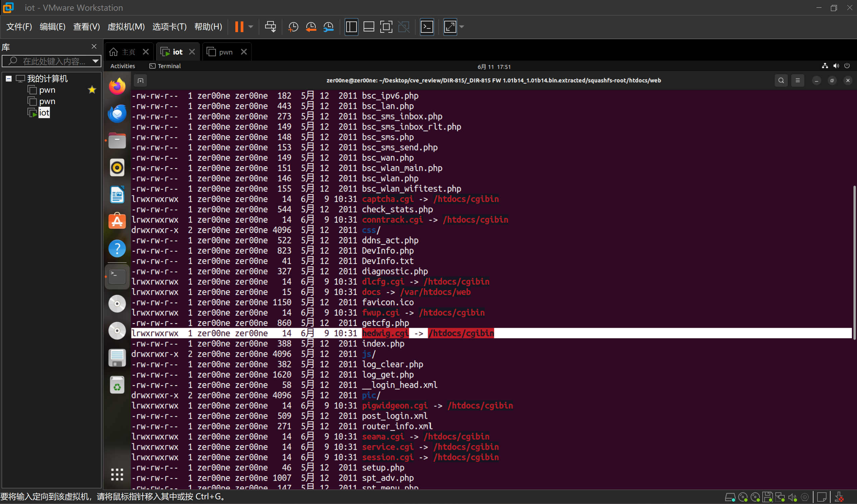Click the library search input field

pyautogui.click(x=52, y=61)
